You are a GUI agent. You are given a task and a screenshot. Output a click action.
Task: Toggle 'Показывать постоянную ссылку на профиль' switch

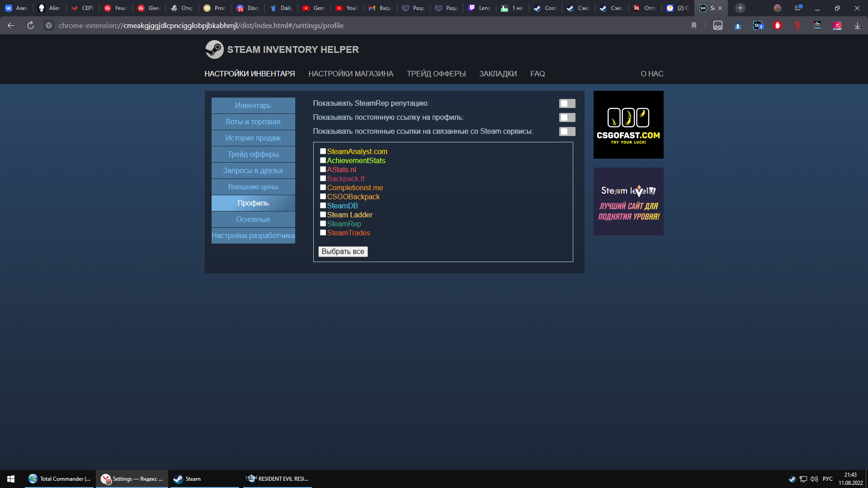[567, 117]
